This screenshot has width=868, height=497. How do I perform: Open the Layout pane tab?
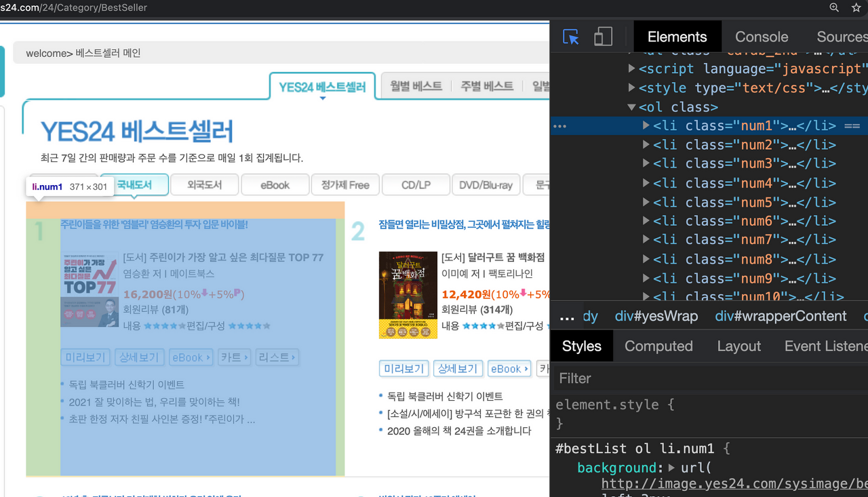coord(738,346)
